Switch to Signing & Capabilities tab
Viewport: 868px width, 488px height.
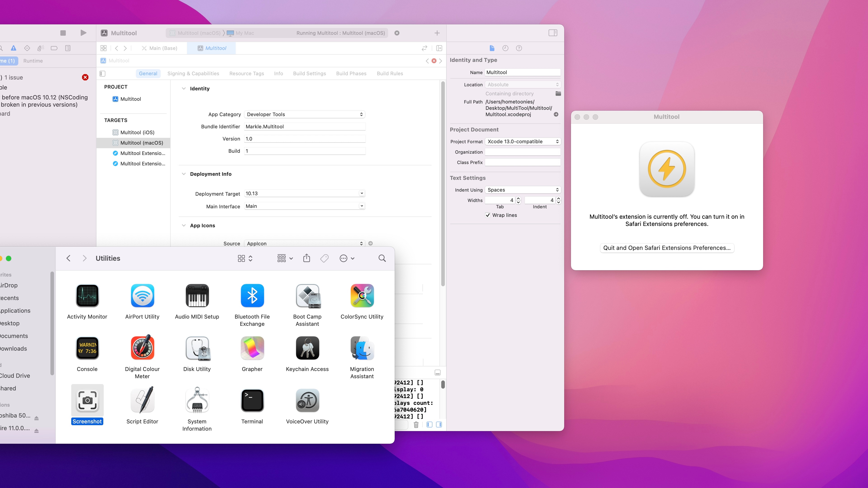click(x=193, y=73)
